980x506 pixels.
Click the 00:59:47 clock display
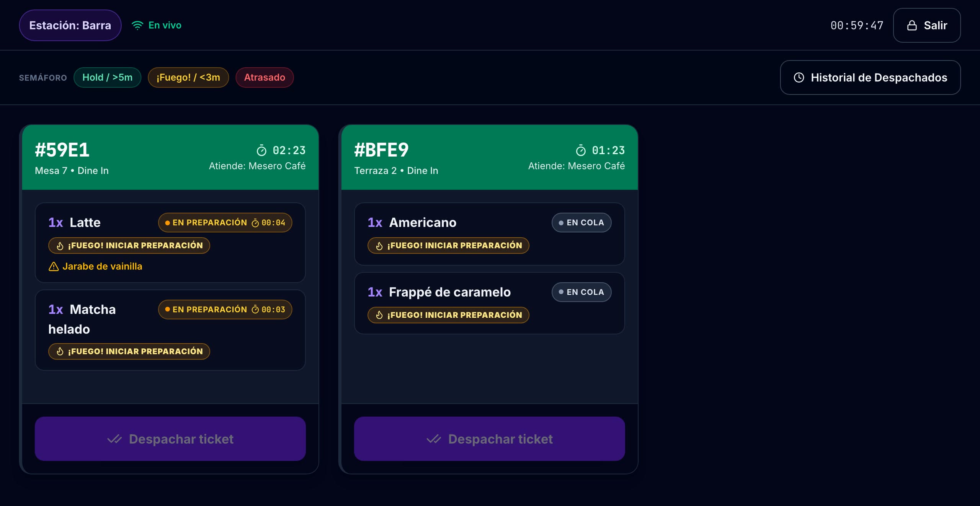[x=857, y=25]
